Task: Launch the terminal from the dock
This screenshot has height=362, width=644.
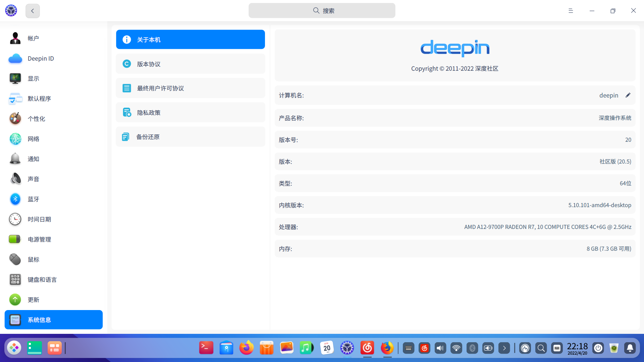Action: (x=206, y=348)
